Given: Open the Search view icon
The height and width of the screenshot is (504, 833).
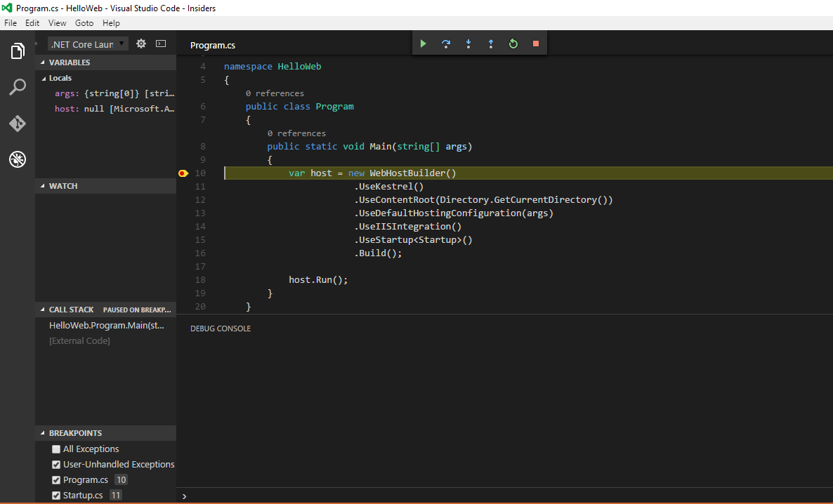Looking at the screenshot, I should (x=18, y=87).
